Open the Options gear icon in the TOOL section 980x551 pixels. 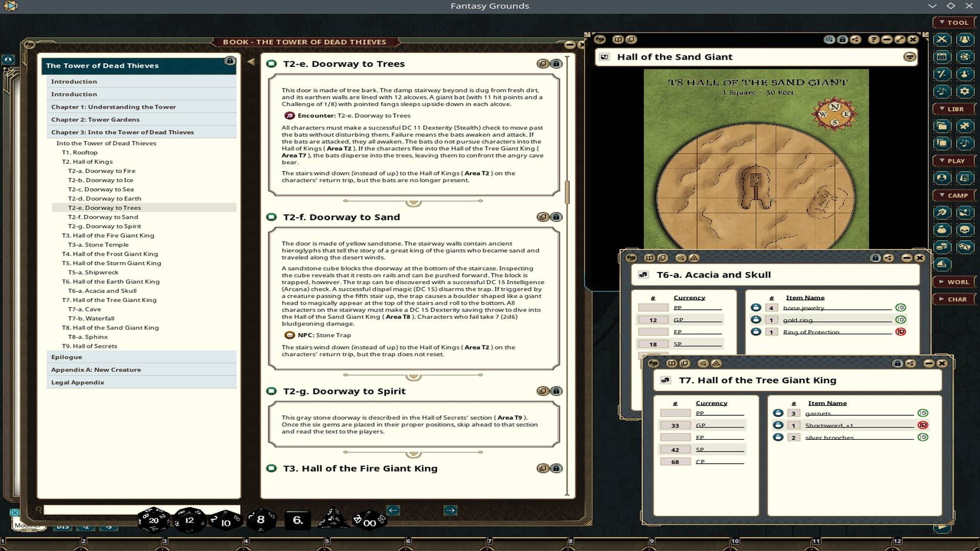pyautogui.click(x=964, y=91)
